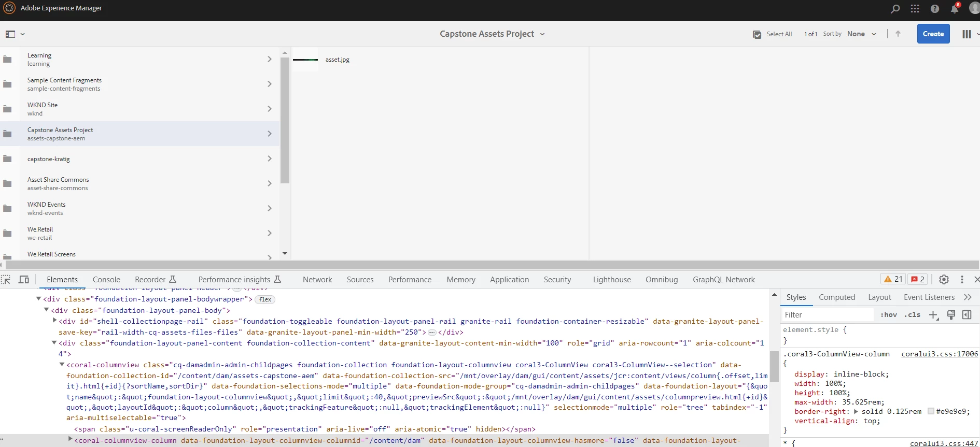Viewport: 980px width, 447px height.
Task: Open the Lighthouse tab
Action: (612, 280)
